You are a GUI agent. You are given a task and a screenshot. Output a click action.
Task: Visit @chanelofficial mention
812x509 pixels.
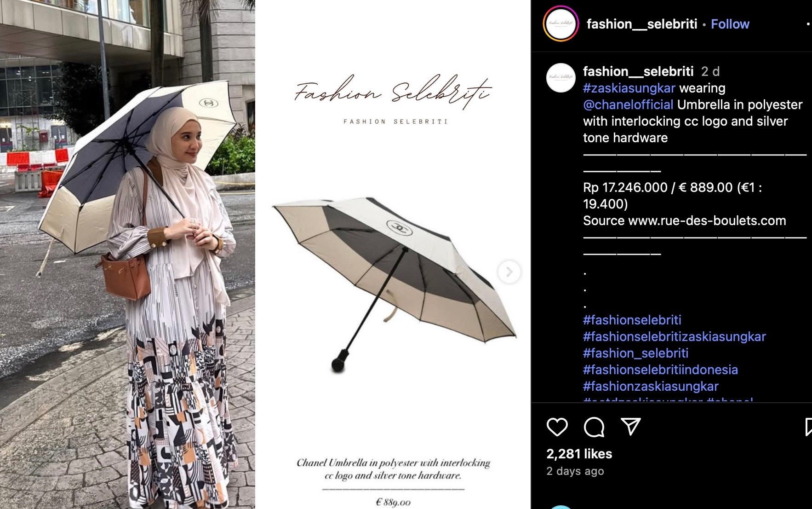pyautogui.click(x=628, y=104)
